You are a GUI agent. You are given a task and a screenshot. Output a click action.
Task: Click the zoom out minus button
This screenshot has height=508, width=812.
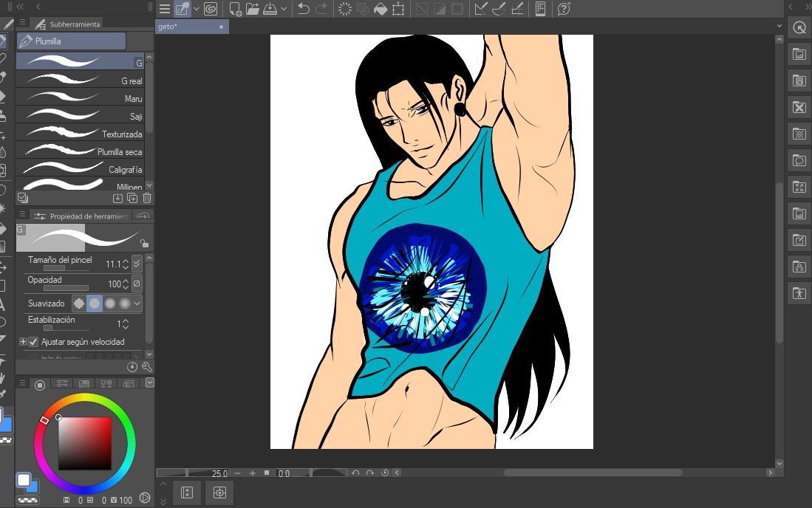pyautogui.click(x=237, y=473)
